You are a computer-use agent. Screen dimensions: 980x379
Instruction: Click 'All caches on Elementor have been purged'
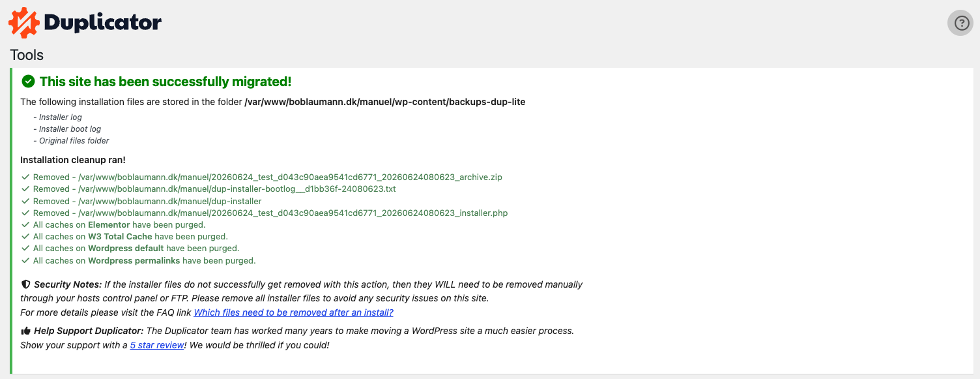pos(119,225)
